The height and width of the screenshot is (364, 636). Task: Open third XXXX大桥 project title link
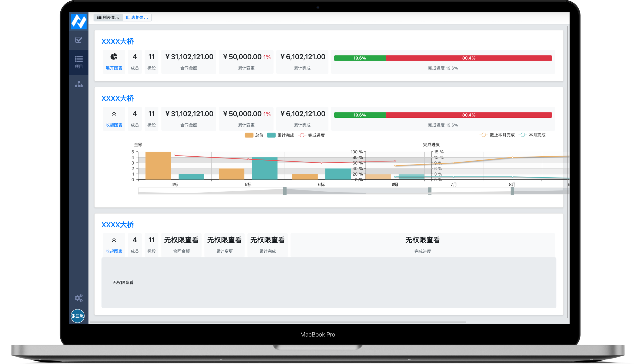[x=118, y=225]
